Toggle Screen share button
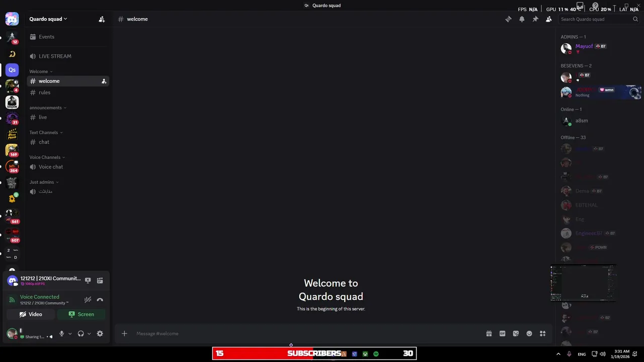 coord(81,314)
